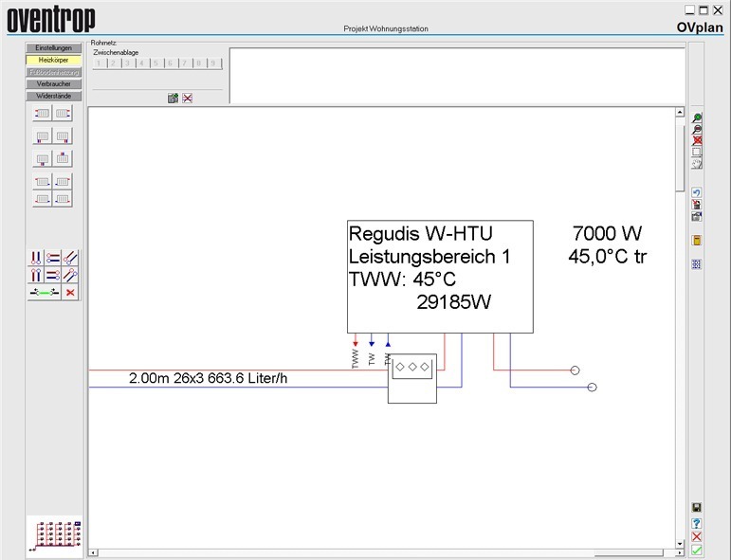Image resolution: width=731 pixels, height=560 pixels.
Task: Click the clipboard insert icon under Zwischenablage
Action: click(x=173, y=98)
